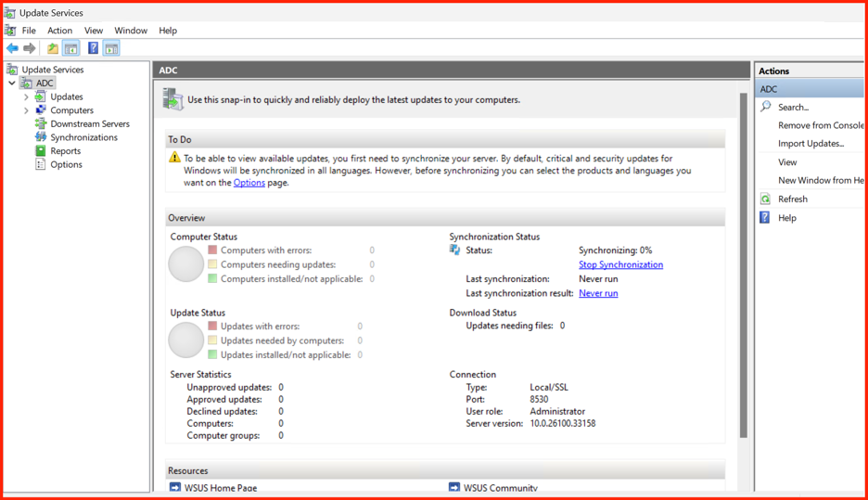Image resolution: width=868 pixels, height=500 pixels.
Task: Open the View submenu in Actions pane
Action: click(x=787, y=162)
